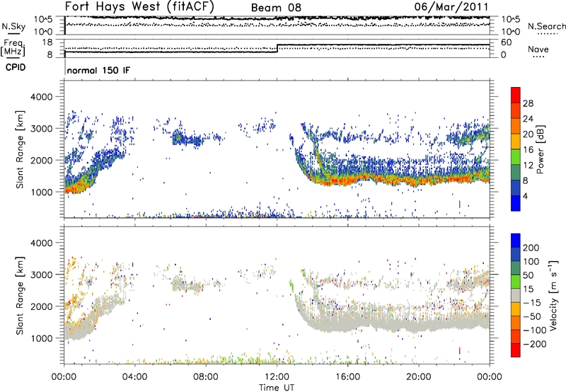This screenshot has width=566, height=392.
Task: Click the '08:00' time axis tick label
Action: [205, 377]
